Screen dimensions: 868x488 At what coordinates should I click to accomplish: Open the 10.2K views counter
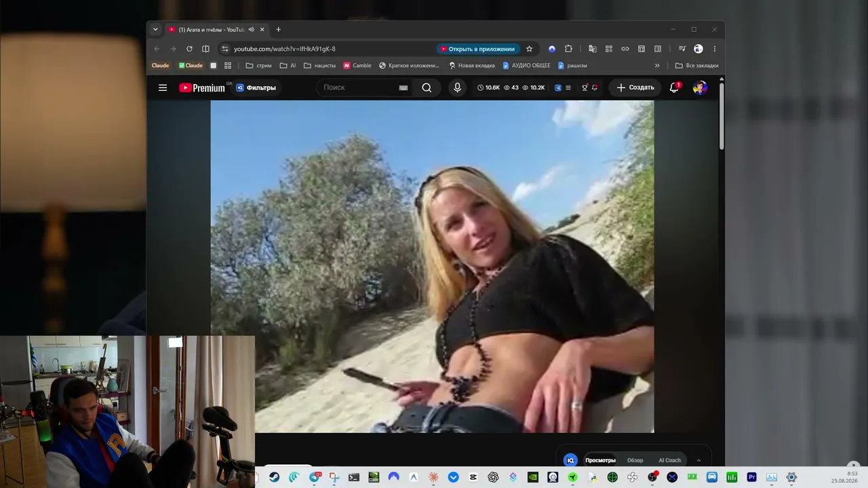click(534, 87)
